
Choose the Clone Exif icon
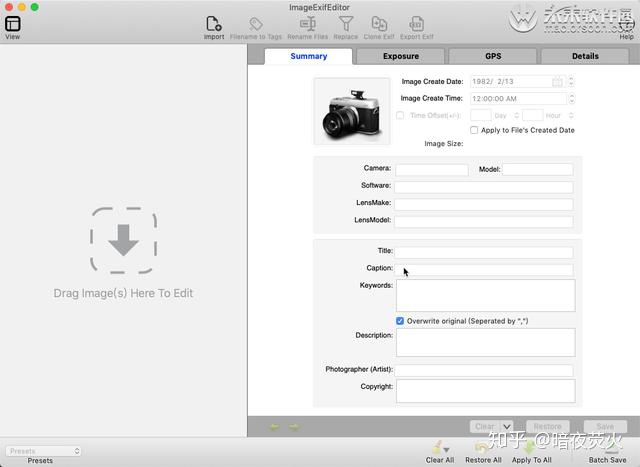click(x=379, y=24)
